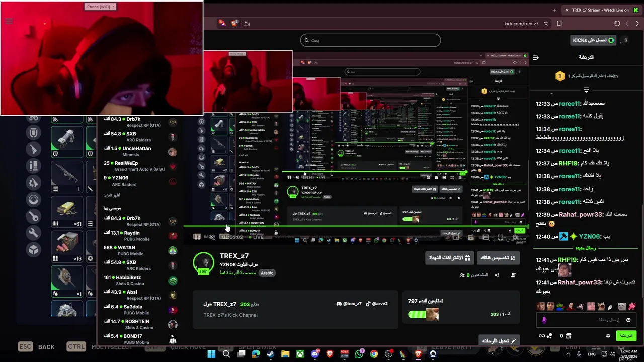The width and height of the screenshot is (644, 362).
Task: Click the send message chat input
Action: pyautogui.click(x=586, y=320)
